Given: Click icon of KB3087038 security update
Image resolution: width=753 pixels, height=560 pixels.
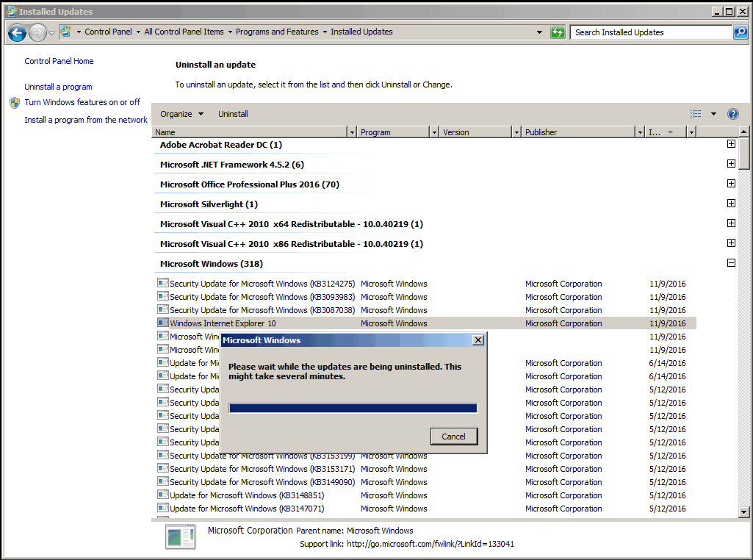Looking at the screenshot, I should [x=163, y=310].
